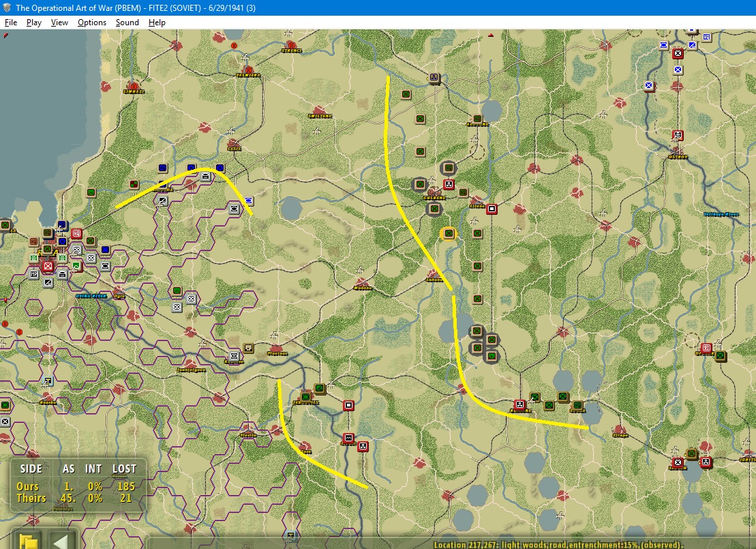Click the left-pointing arrow button beside the folder
The height and width of the screenshot is (549, 756).
point(61,540)
